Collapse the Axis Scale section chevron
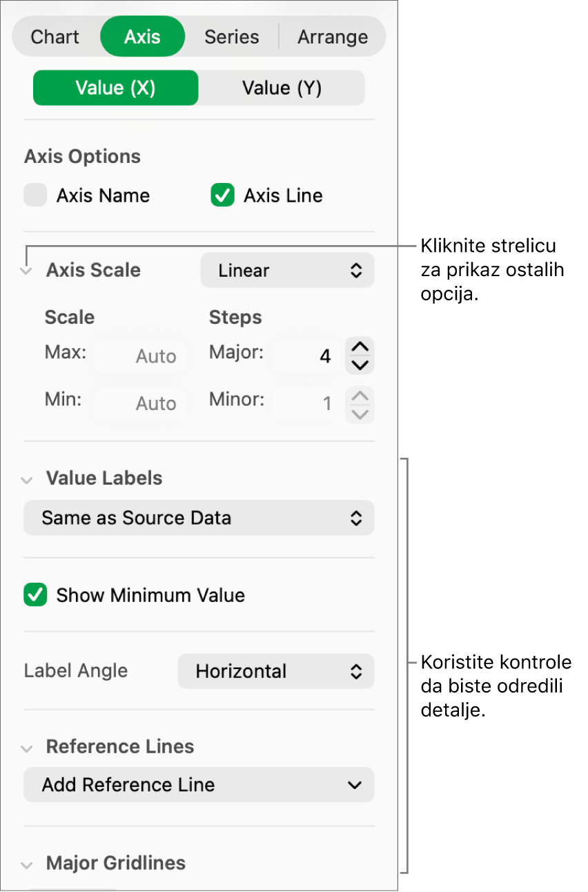Viewport: 588px width, 892px height. click(26, 271)
